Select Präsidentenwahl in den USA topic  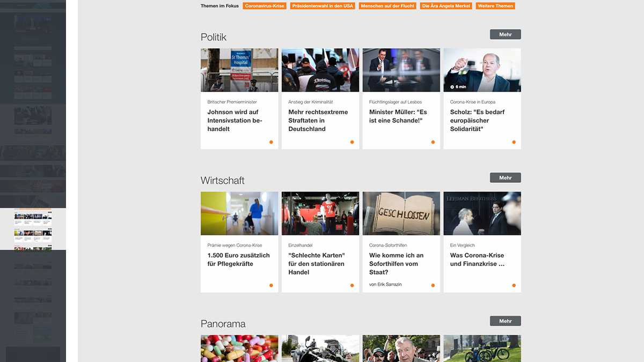[323, 6]
